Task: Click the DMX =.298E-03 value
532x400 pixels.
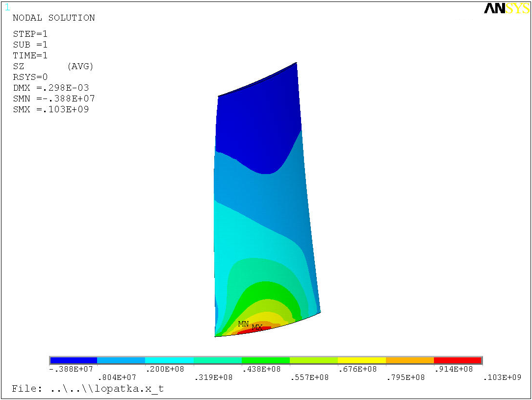Action: [x=51, y=88]
